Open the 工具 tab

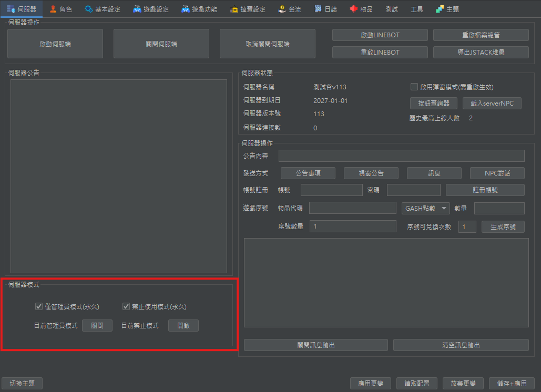pyautogui.click(x=417, y=9)
